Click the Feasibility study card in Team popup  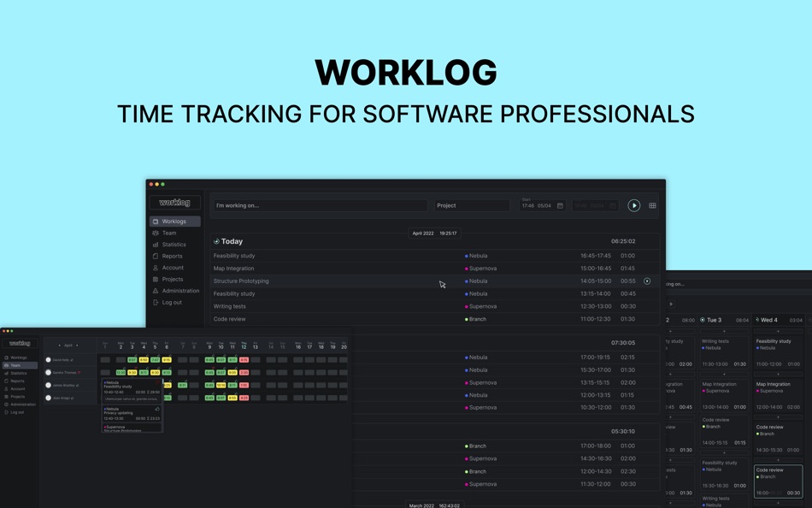132,391
